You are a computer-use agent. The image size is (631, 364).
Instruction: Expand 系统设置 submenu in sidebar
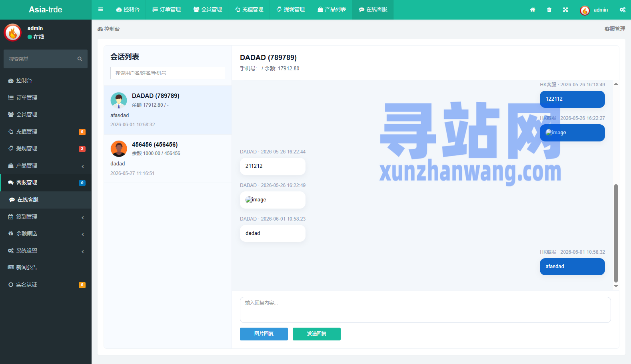[46, 251]
